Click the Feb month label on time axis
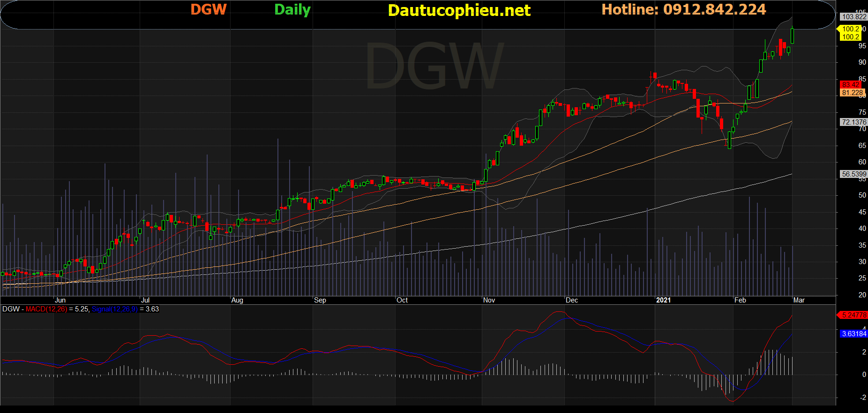This screenshot has height=413, width=868. [740, 300]
